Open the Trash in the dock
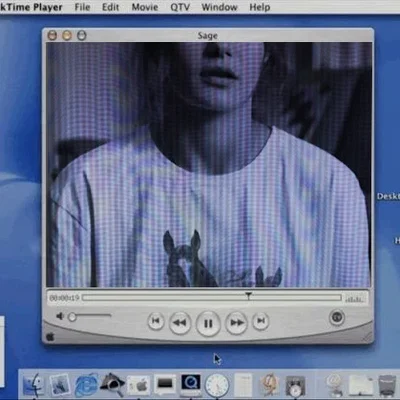The height and width of the screenshot is (400, 400). coord(387,386)
